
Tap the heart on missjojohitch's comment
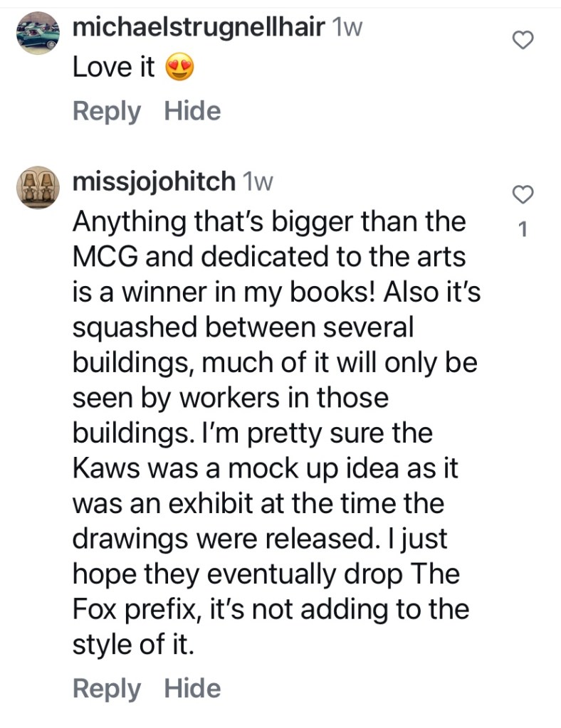[x=523, y=194]
